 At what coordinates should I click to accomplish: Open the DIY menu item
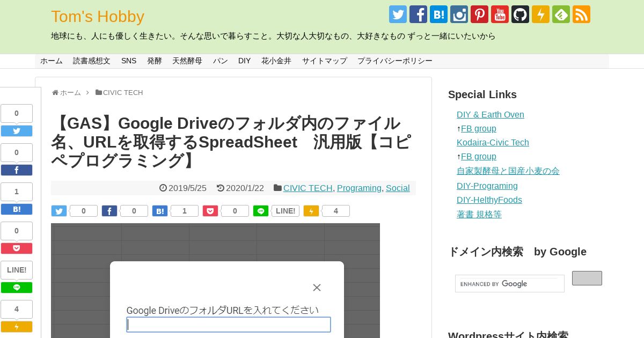pyautogui.click(x=245, y=61)
